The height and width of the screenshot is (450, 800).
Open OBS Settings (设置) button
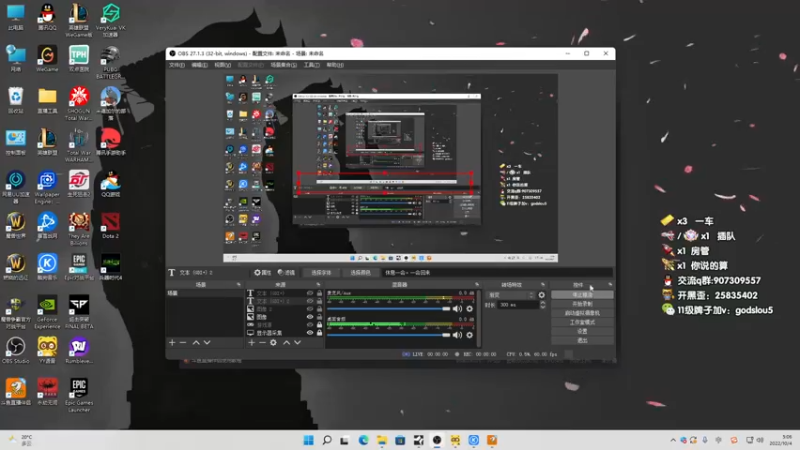tap(582, 332)
